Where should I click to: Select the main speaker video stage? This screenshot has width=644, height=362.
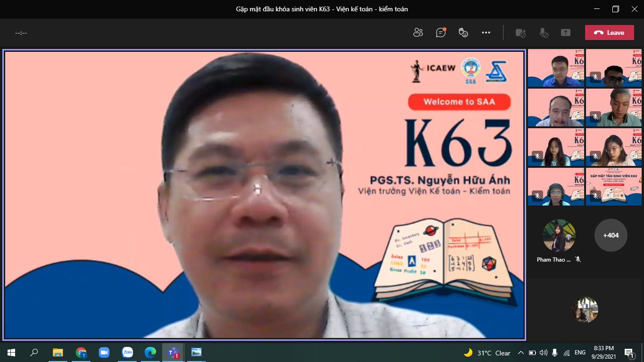264,194
